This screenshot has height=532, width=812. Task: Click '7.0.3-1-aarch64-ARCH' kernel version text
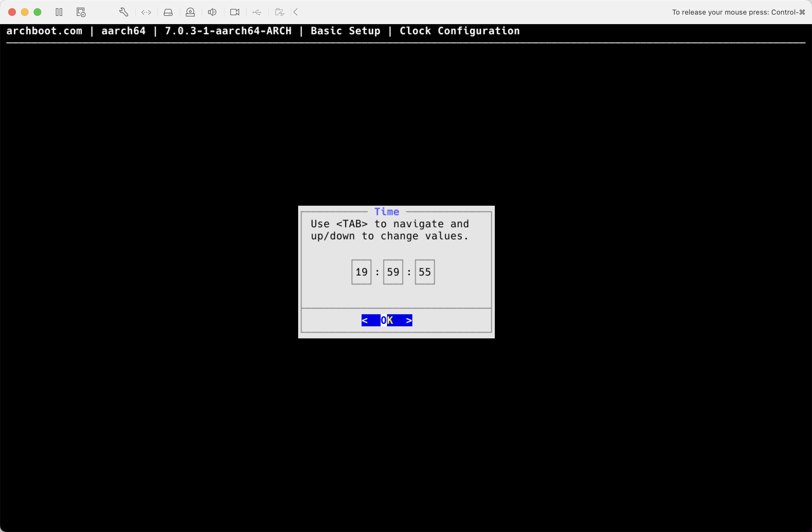[228, 31]
